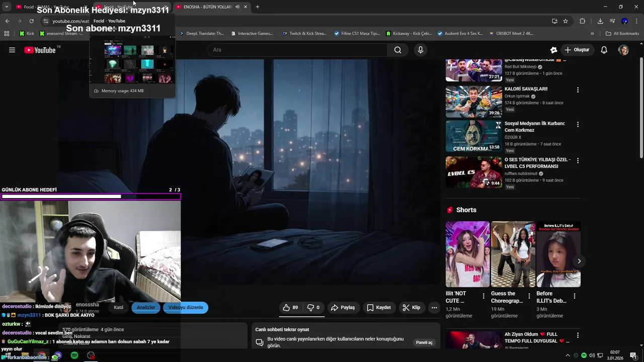Bookmark this page with star icon
The height and width of the screenshot is (362, 644).
coord(566,21)
